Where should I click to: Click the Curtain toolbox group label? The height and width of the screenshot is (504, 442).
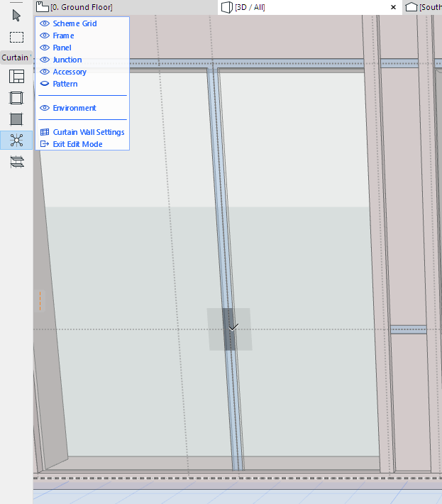tap(16, 57)
